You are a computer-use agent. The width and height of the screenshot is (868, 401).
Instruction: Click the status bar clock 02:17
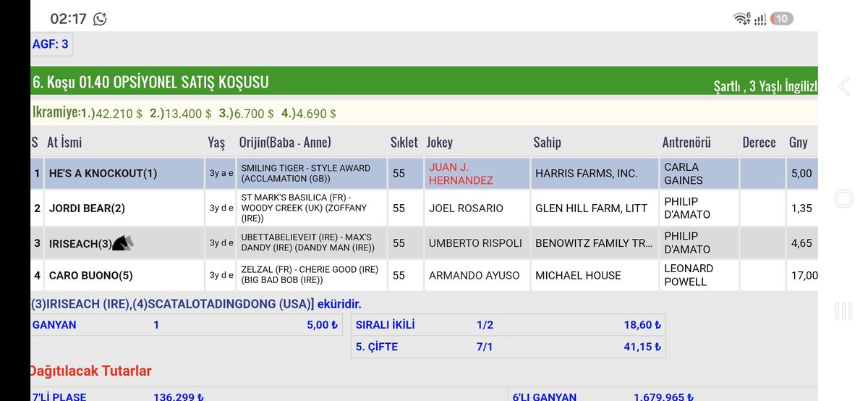coord(68,19)
